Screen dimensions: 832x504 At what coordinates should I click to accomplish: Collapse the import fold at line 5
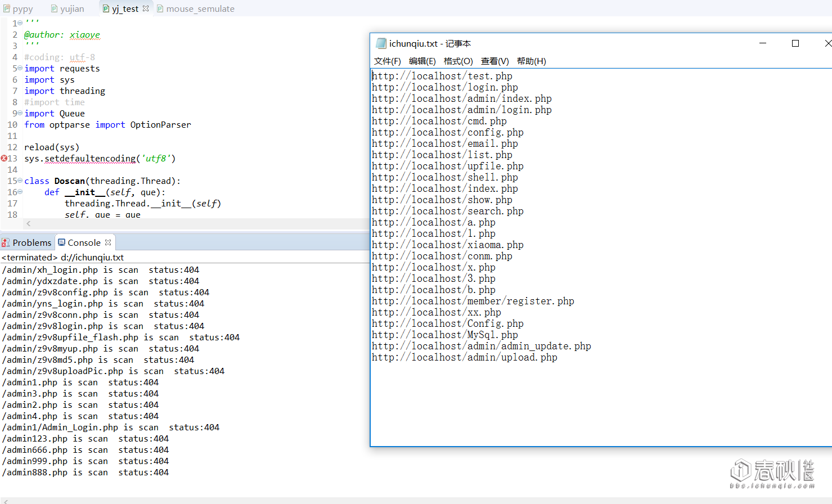[x=20, y=68]
